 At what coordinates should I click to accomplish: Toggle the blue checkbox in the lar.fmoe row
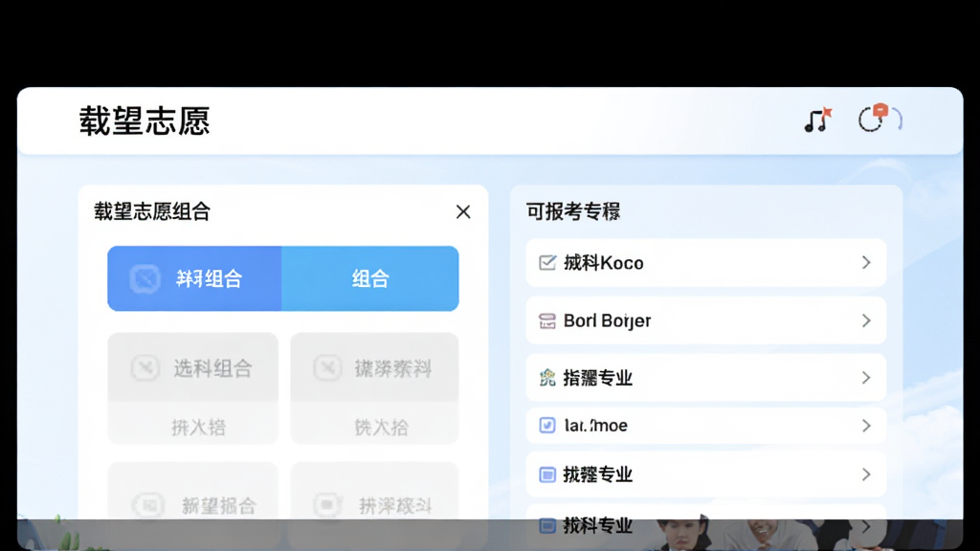pos(546,426)
